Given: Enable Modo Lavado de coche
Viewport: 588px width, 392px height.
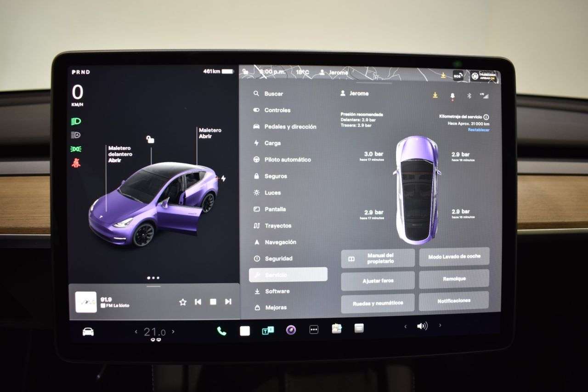Looking at the screenshot, I should click(454, 256).
